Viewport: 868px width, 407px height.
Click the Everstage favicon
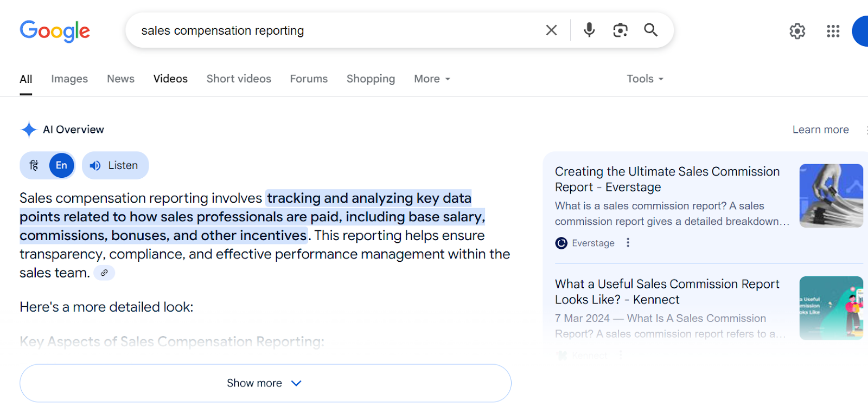coord(561,243)
